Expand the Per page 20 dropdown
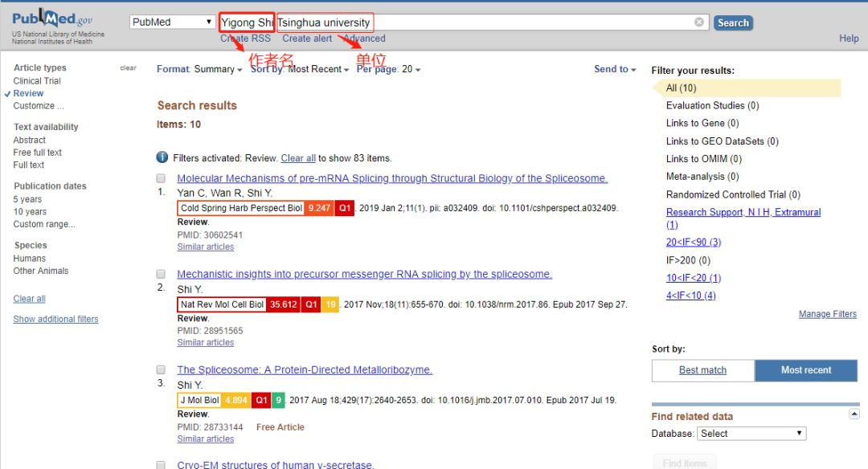The width and height of the screenshot is (868, 469). [389, 69]
